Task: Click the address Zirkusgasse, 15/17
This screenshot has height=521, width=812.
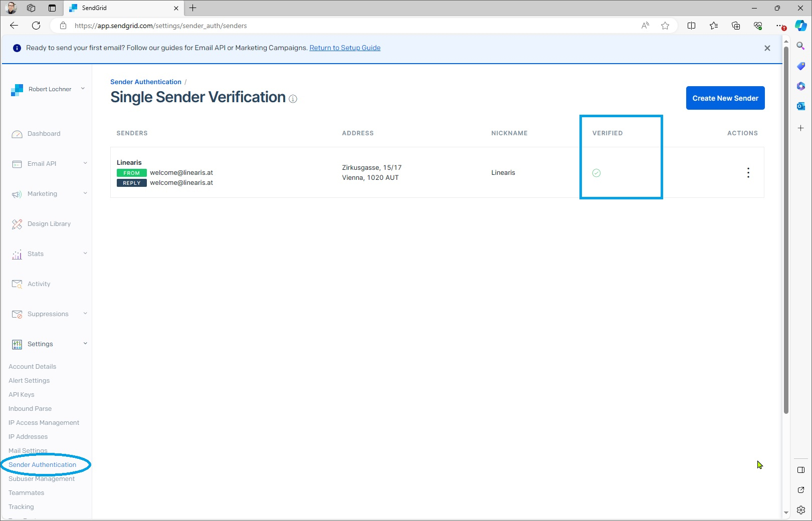Action: pyautogui.click(x=372, y=168)
